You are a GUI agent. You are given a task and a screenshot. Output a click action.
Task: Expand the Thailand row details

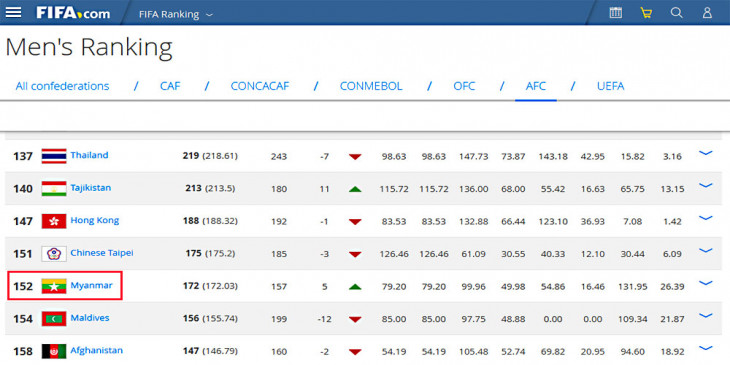[x=706, y=153]
